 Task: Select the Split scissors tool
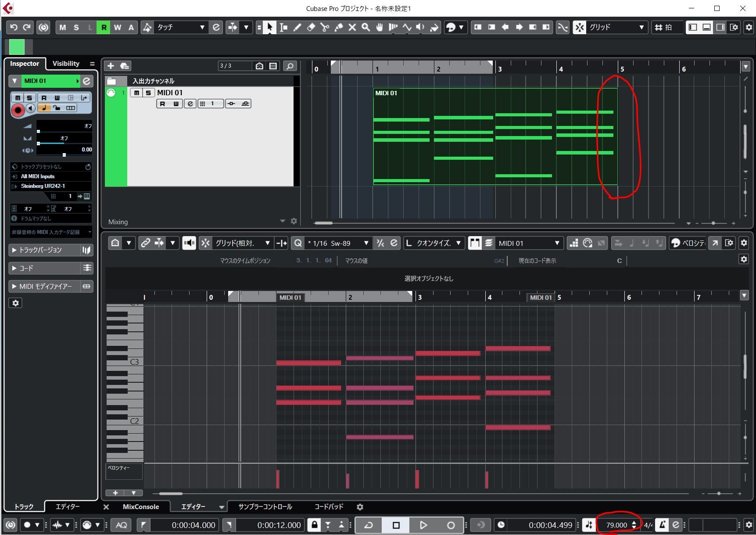point(325,27)
